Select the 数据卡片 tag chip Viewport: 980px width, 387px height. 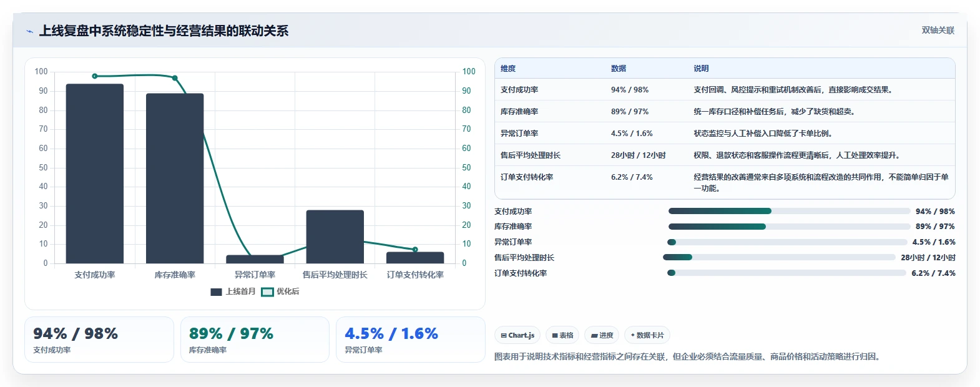click(647, 335)
